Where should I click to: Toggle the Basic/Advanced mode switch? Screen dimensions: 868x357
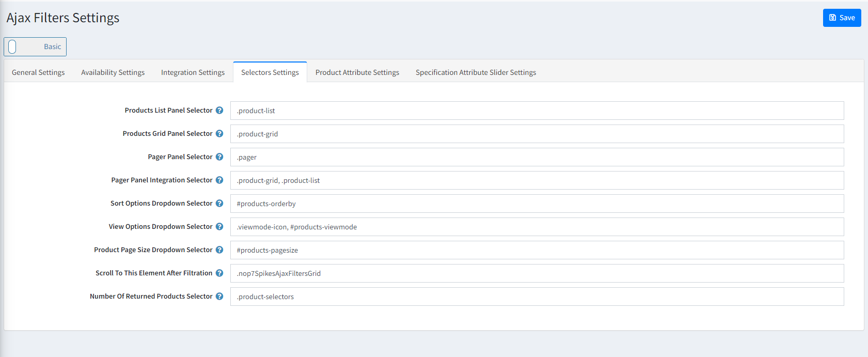35,46
